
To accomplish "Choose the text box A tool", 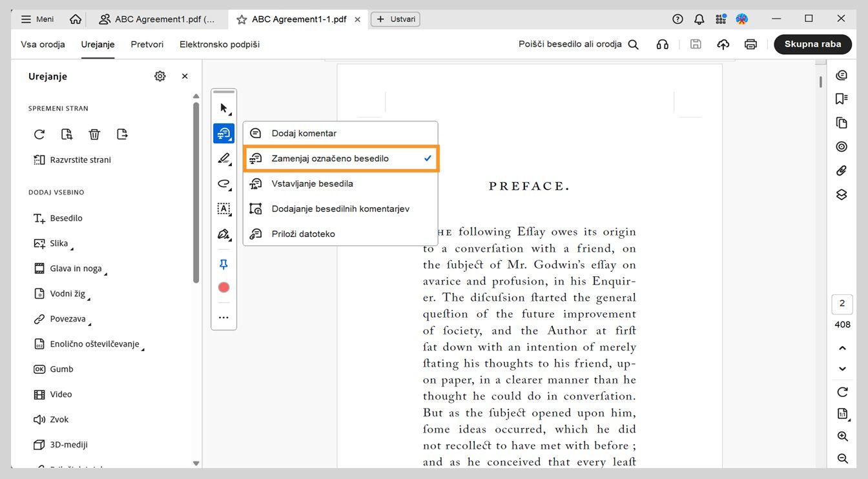I will coord(224,209).
